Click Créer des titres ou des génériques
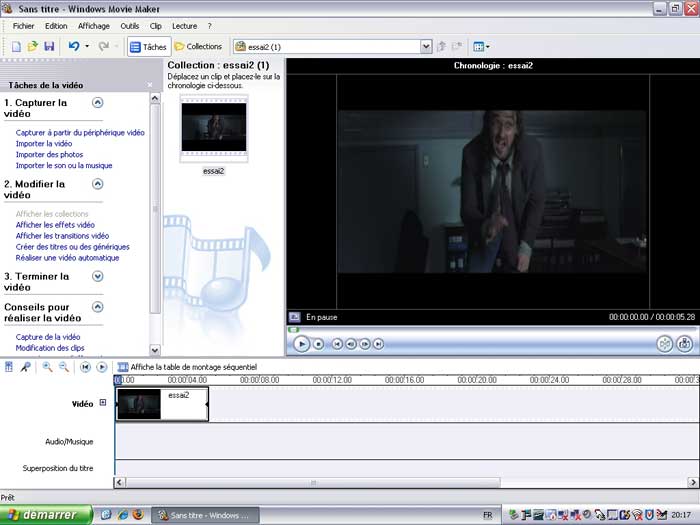This screenshot has height=525, width=700. pos(72,246)
